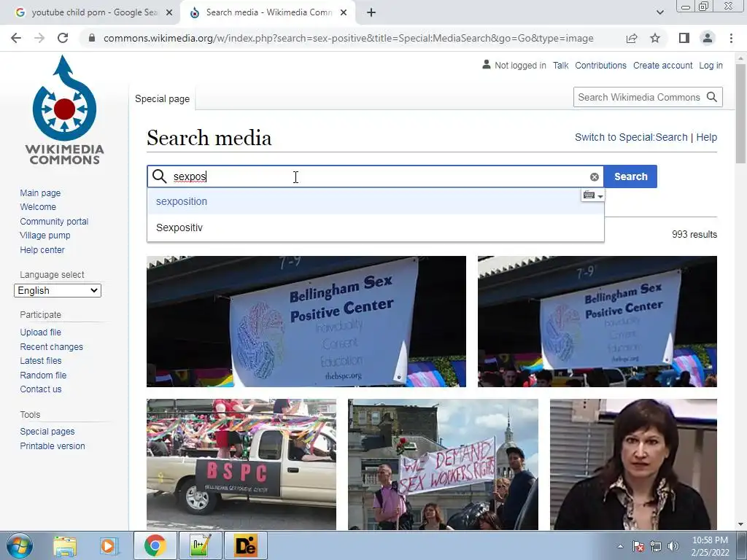The height and width of the screenshot is (560, 747).
Task: Select the Search media browser tab
Action: click(x=268, y=12)
